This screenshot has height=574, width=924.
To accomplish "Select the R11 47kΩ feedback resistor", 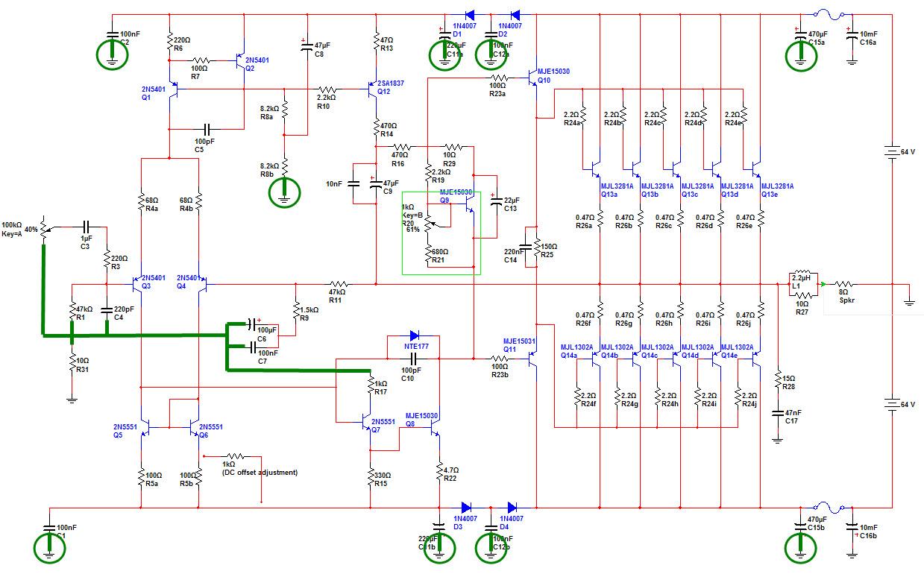I will (x=339, y=284).
